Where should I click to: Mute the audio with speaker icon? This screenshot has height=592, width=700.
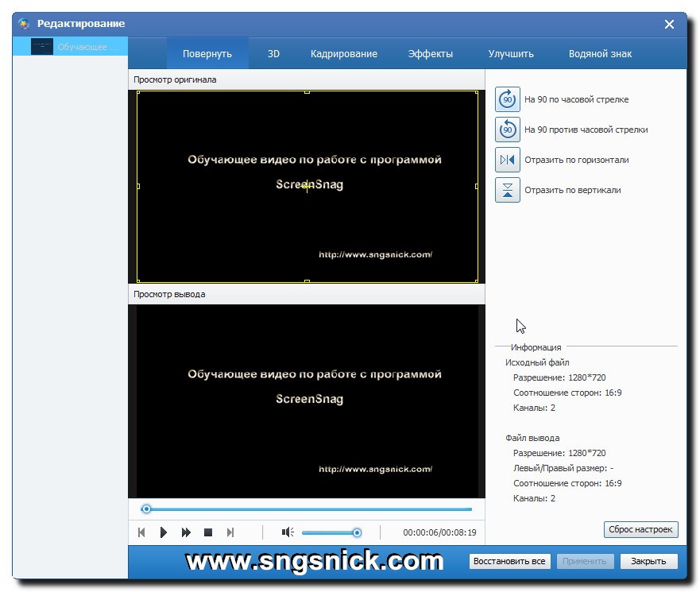(288, 532)
